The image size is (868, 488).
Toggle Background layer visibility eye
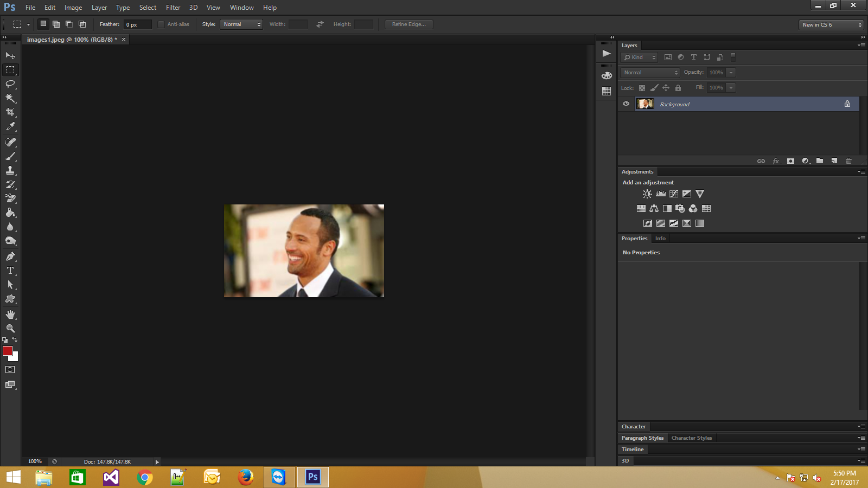pyautogui.click(x=626, y=104)
